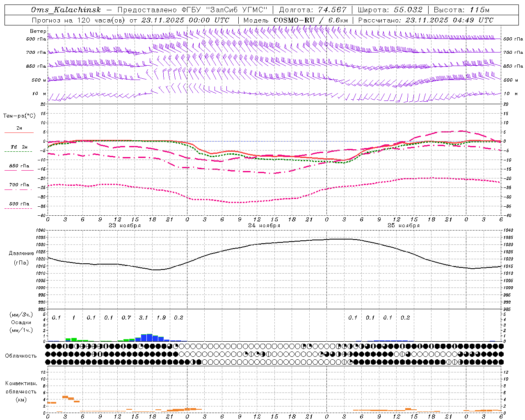Click the 24 ноября date label

click(264, 226)
